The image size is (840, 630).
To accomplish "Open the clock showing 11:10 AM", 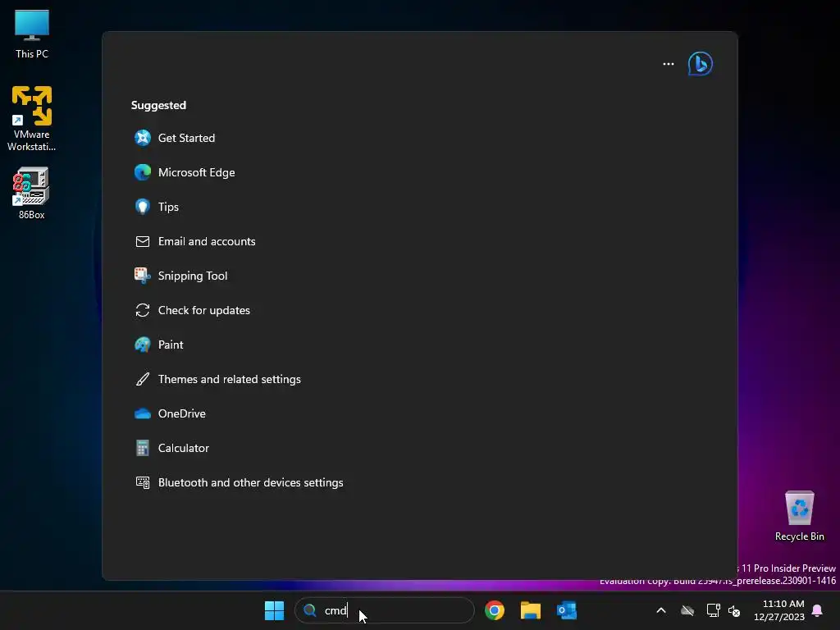I will (779, 610).
